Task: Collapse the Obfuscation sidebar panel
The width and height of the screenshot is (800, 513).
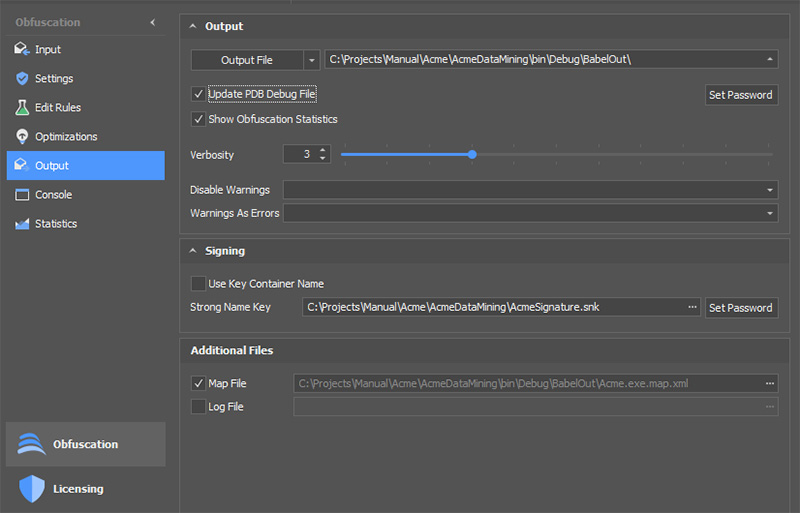Action: click(152, 22)
